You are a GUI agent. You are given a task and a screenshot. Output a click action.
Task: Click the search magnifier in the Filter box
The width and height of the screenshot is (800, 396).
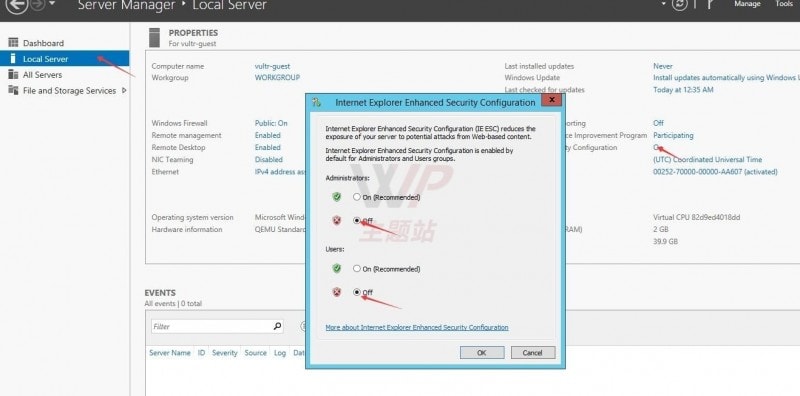click(277, 326)
